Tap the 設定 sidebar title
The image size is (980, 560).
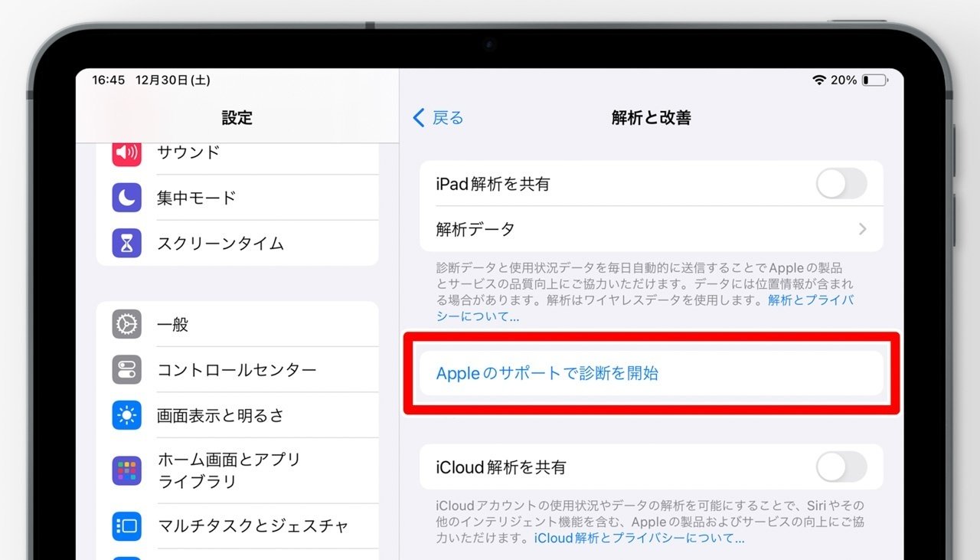point(237,118)
